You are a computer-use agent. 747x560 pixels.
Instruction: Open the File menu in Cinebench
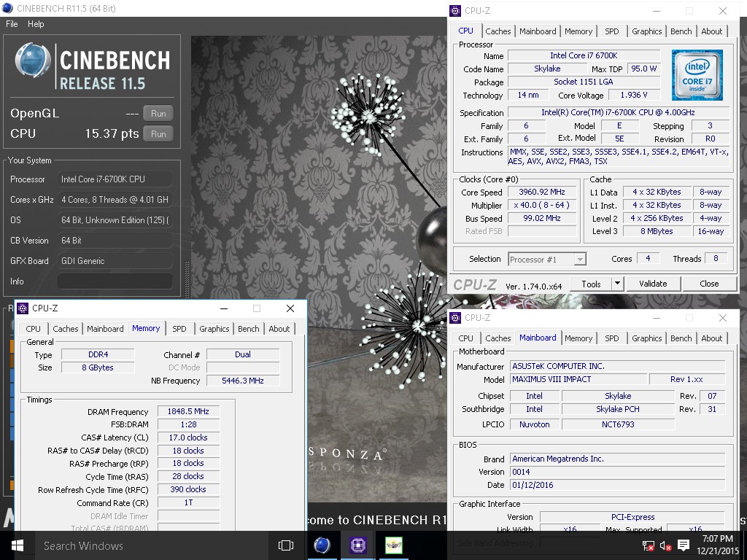(x=12, y=24)
